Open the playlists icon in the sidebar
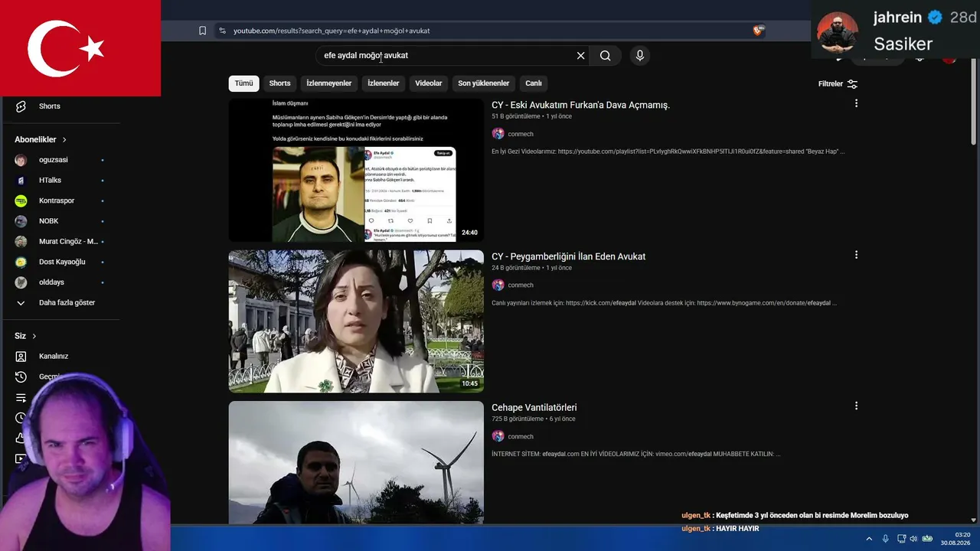Viewport: 980px width, 551px height. 21,398
